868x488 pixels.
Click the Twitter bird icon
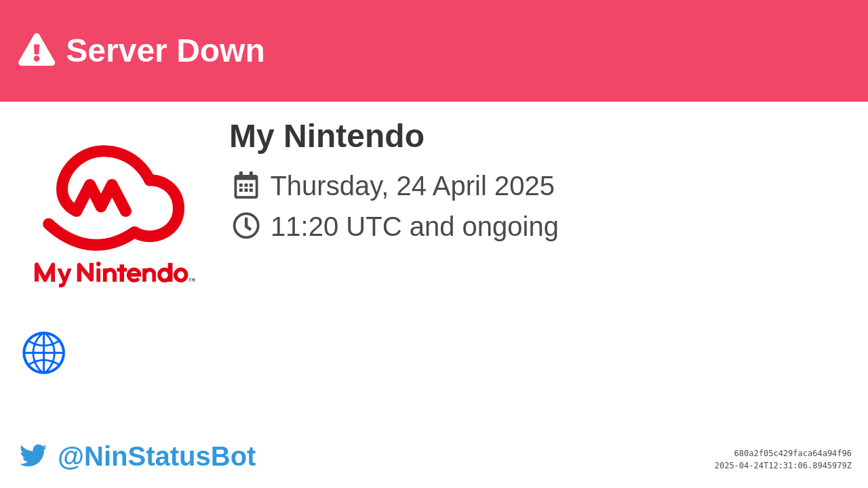click(33, 455)
